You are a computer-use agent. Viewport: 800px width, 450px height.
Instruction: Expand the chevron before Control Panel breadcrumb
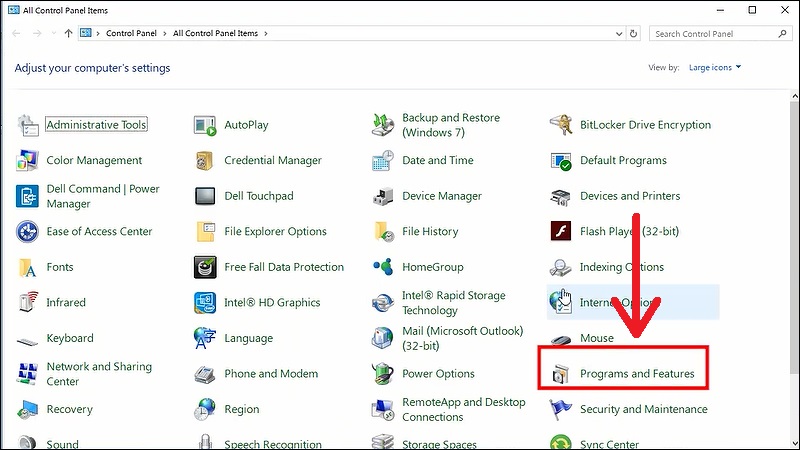[x=97, y=34]
